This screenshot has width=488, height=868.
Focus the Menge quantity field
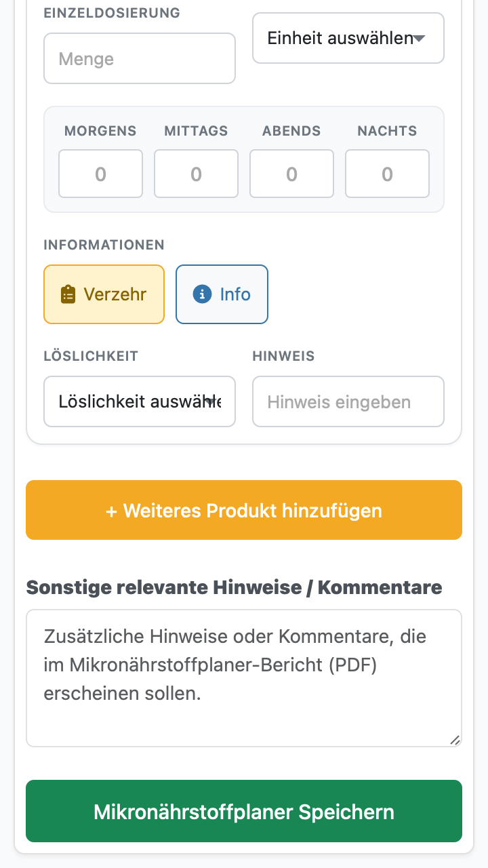pyautogui.click(x=140, y=58)
